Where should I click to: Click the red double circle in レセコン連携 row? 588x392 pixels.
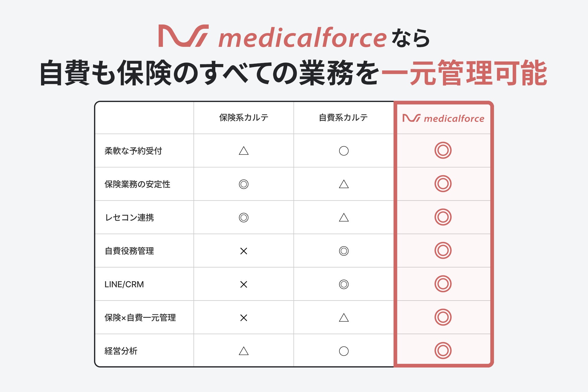[443, 217]
